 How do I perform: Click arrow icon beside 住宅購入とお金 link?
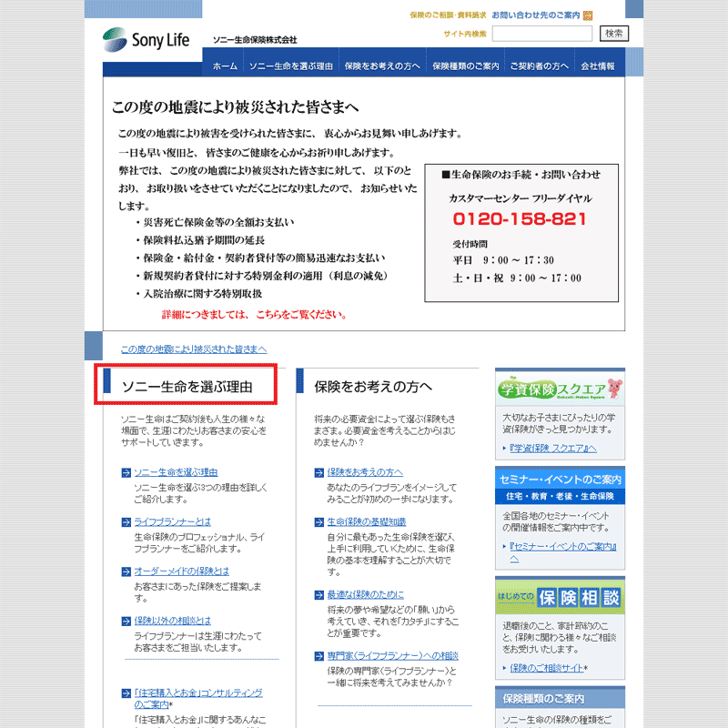click(x=126, y=693)
